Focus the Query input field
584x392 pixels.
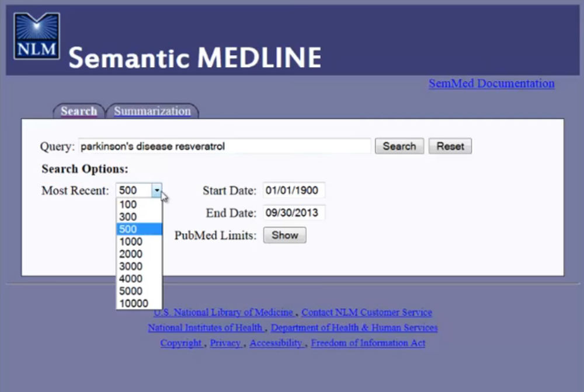pyautogui.click(x=225, y=146)
